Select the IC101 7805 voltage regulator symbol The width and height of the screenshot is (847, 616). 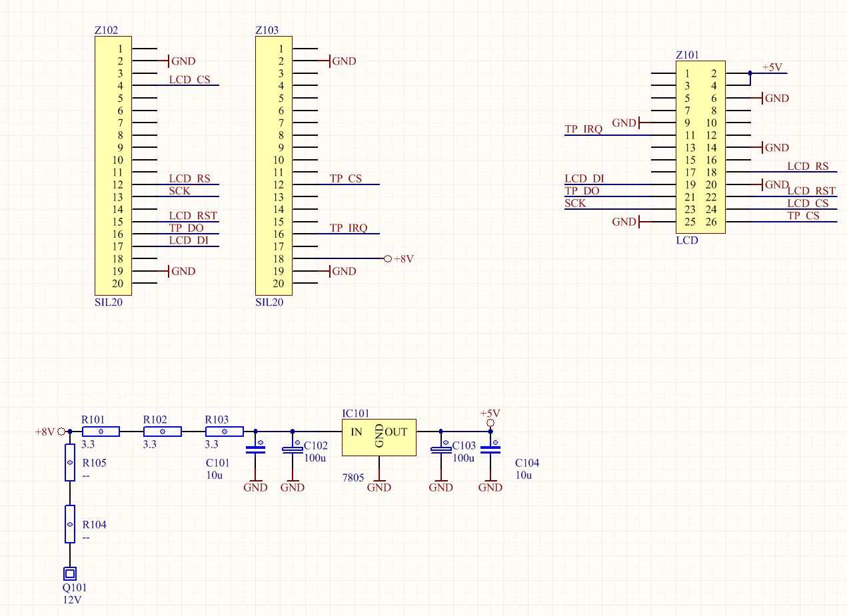tap(379, 437)
